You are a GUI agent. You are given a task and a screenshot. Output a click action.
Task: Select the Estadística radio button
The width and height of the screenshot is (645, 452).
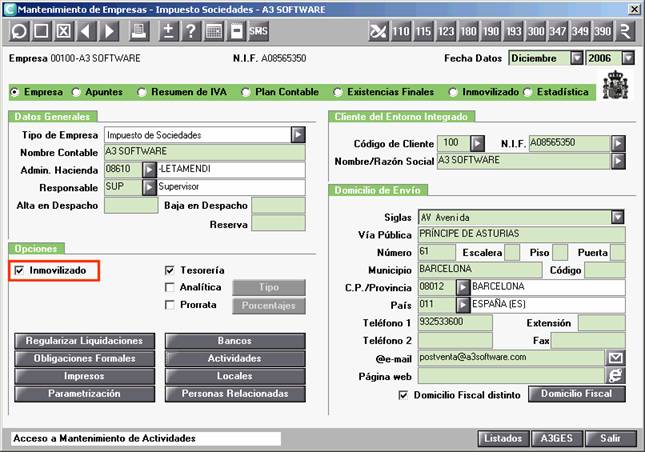click(527, 92)
